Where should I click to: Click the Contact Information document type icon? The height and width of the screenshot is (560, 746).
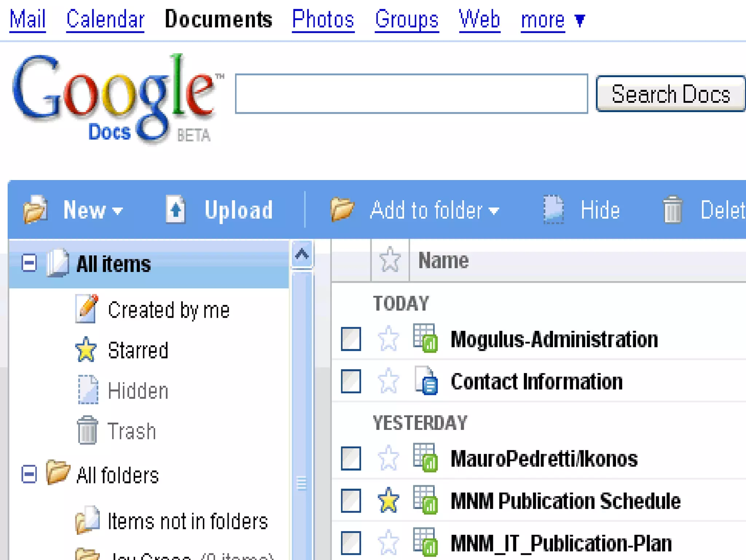pyautogui.click(x=426, y=381)
